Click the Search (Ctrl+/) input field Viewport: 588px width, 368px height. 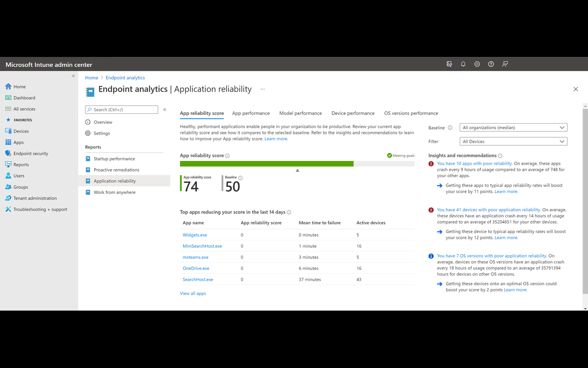122,110
